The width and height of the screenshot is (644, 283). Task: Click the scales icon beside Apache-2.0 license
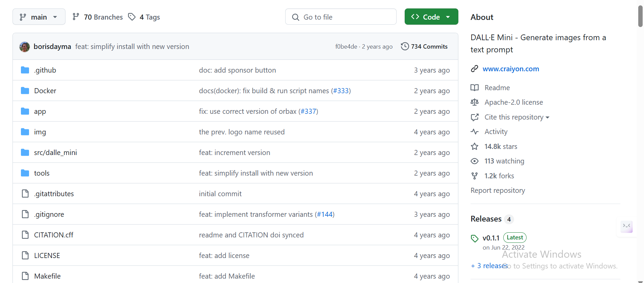475,102
